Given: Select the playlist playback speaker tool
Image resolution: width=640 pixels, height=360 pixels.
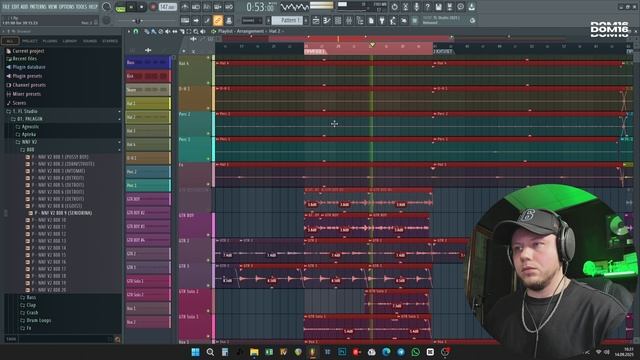Looking at the screenshot, I should (x=203, y=31).
